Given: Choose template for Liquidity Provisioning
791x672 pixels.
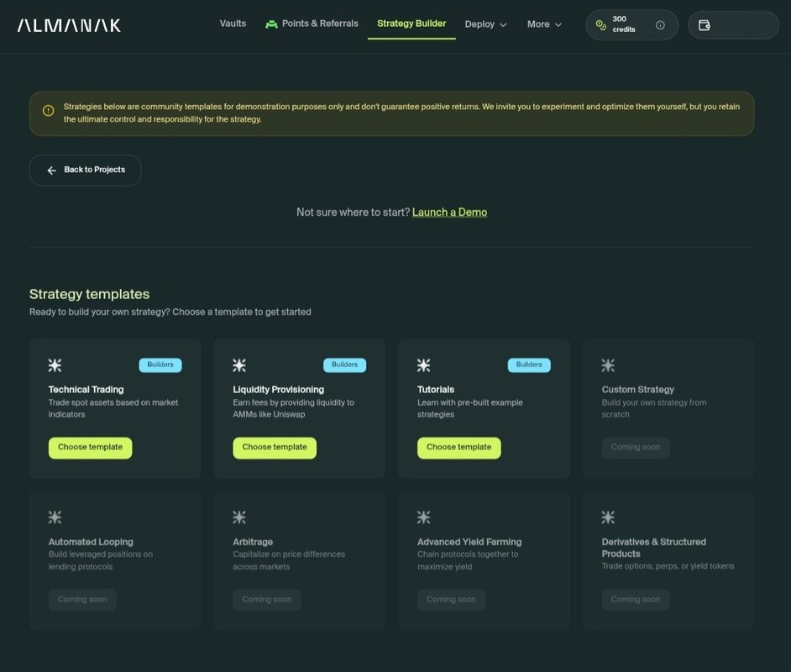Looking at the screenshot, I should pyautogui.click(x=275, y=448).
